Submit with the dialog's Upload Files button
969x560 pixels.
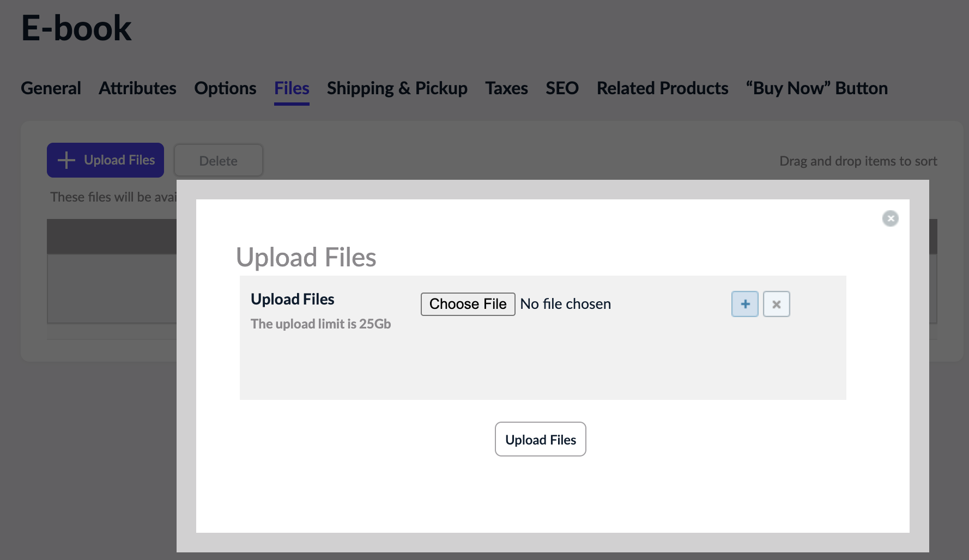pos(540,439)
